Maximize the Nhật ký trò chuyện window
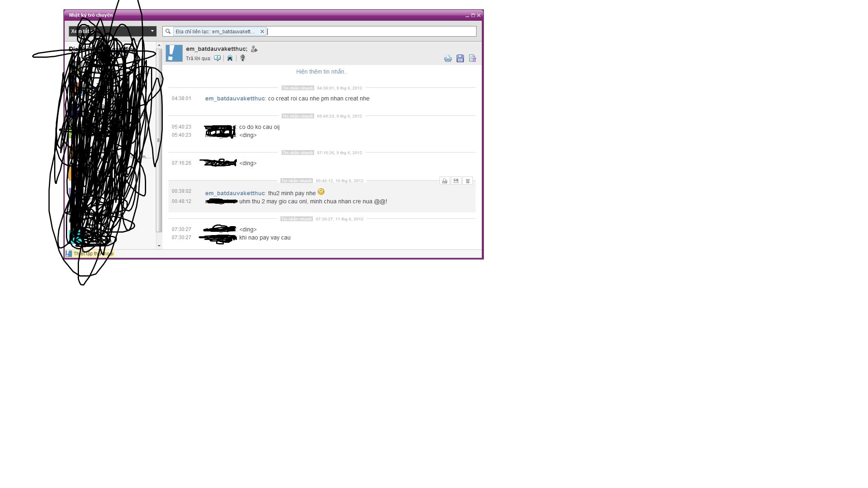 point(473,15)
